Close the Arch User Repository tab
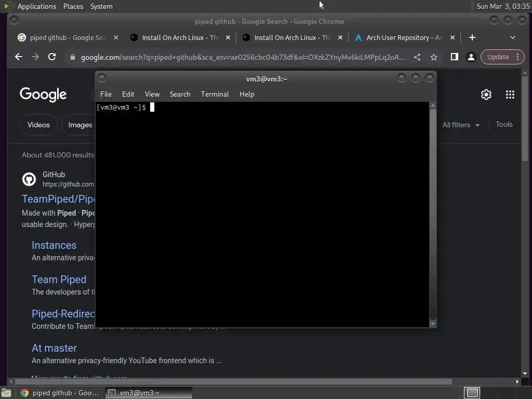This screenshot has width=532, height=399. point(453,37)
